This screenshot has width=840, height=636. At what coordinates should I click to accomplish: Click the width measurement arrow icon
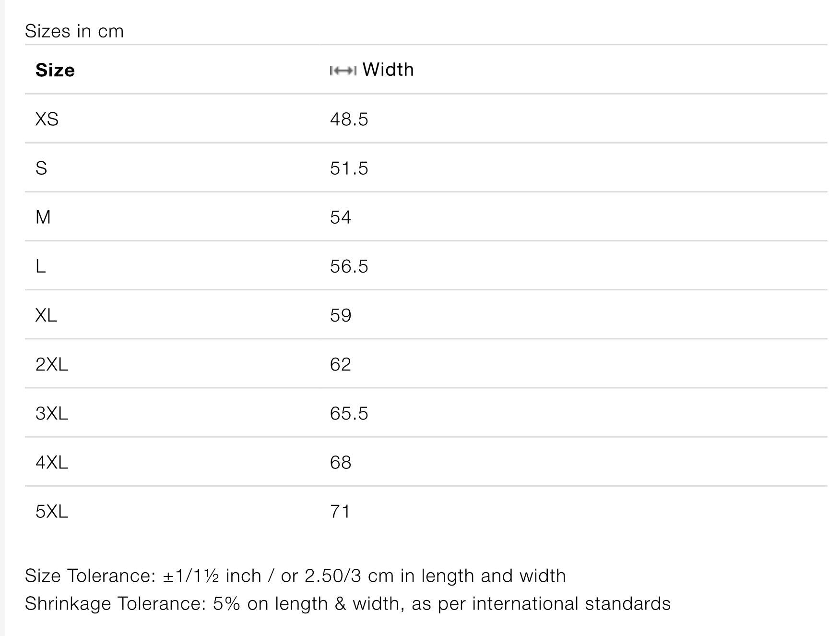tap(343, 71)
